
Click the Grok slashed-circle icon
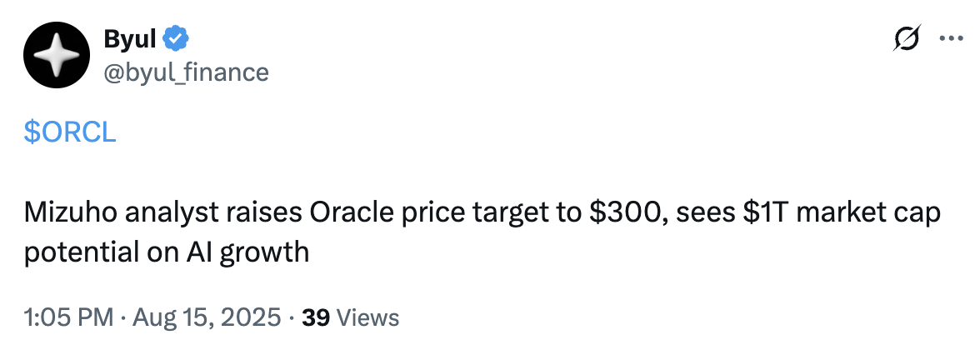pos(906,38)
